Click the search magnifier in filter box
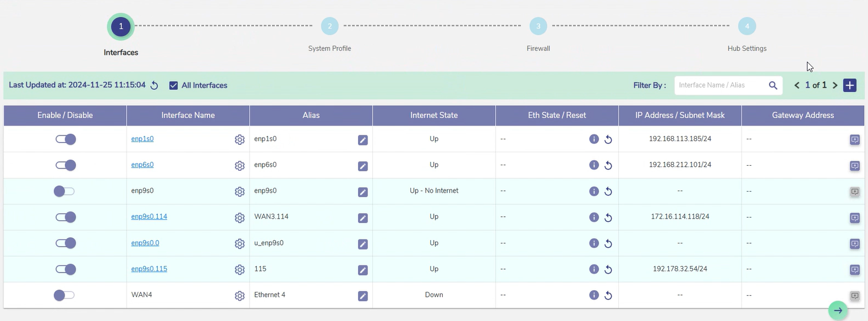The height and width of the screenshot is (321, 868). (x=773, y=85)
